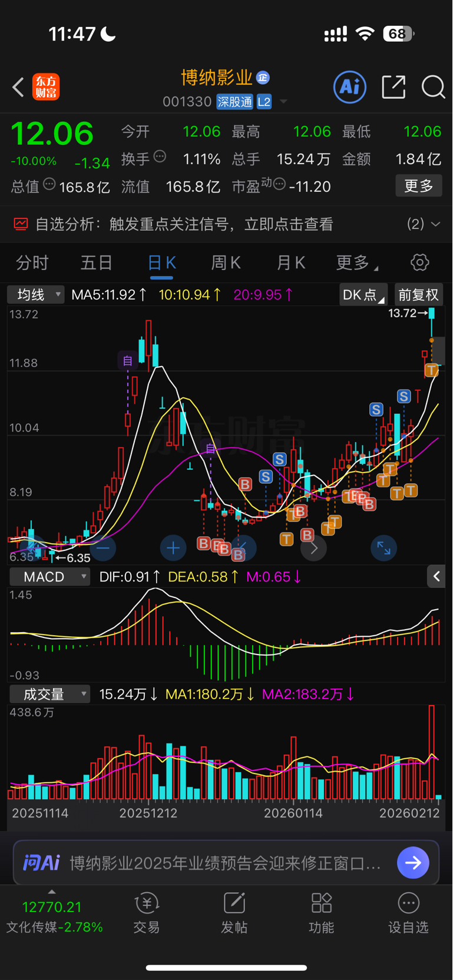Switch to the 月K chart tab
The image size is (453, 980).
[291, 263]
